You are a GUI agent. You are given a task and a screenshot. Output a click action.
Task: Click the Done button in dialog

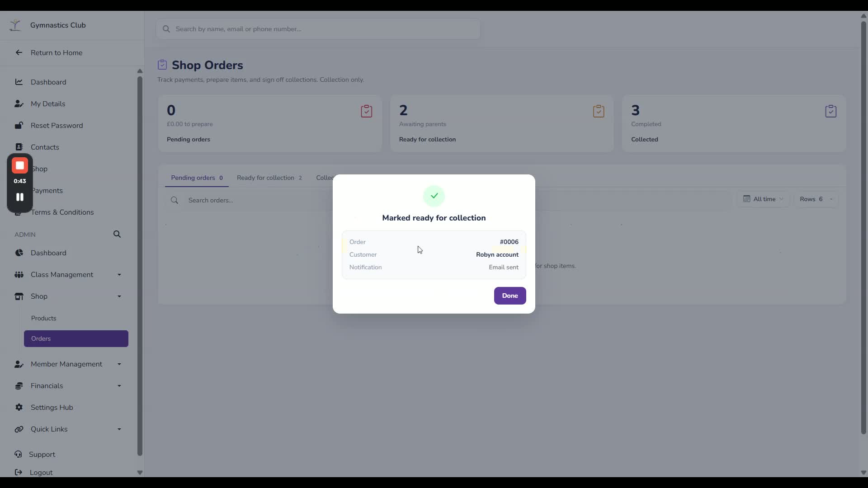click(x=510, y=296)
